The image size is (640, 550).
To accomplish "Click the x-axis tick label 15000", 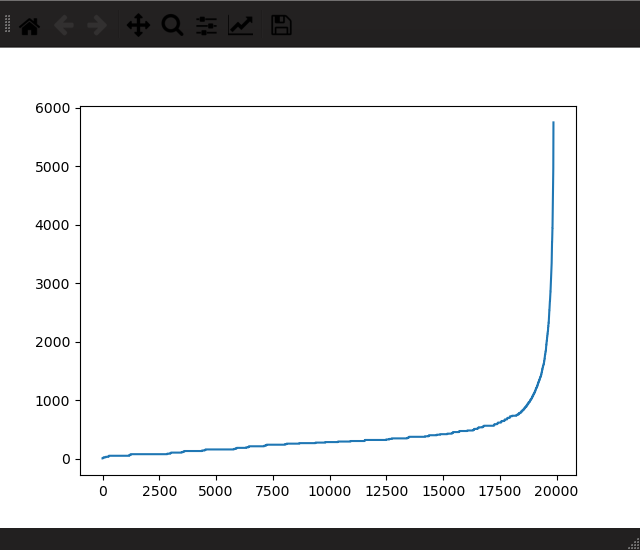I will [443, 491].
